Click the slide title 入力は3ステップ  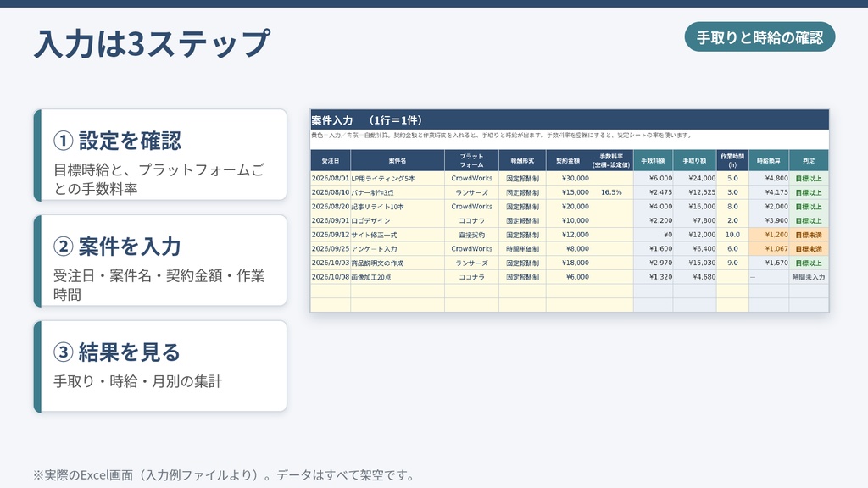point(153,44)
